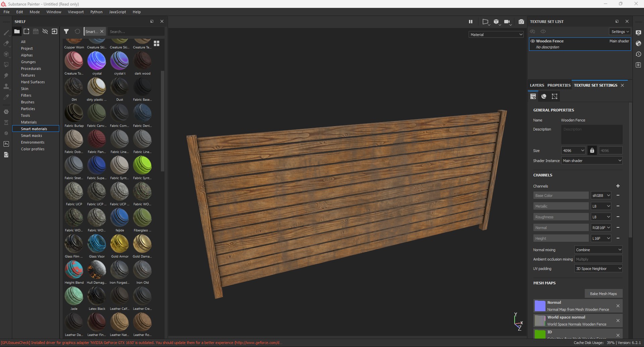Screen dimensions: 644x347
Task: Switch to the LAYERS tab
Action: [537, 85]
